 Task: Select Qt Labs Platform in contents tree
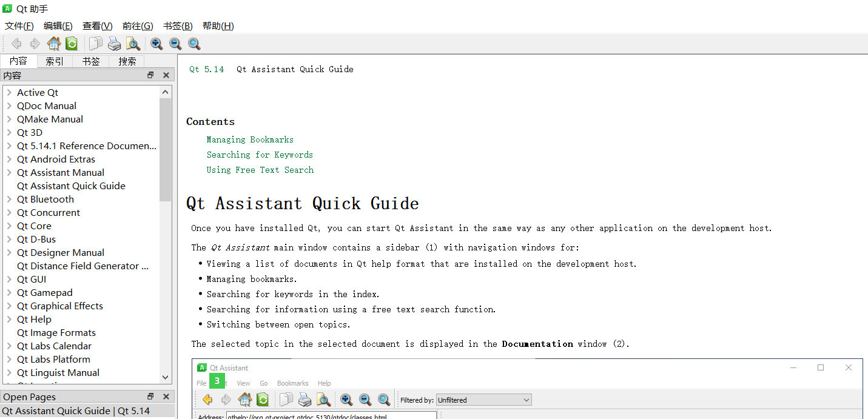[x=53, y=360]
